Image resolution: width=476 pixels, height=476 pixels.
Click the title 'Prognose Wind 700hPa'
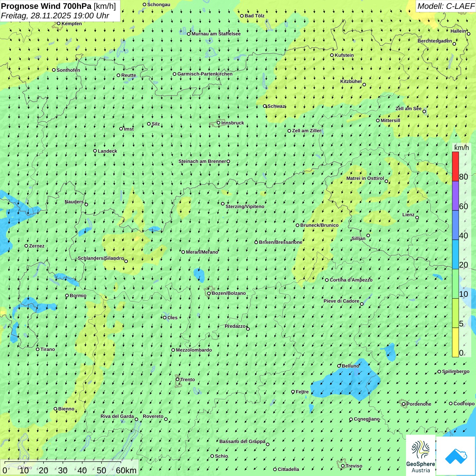[x=46, y=6]
